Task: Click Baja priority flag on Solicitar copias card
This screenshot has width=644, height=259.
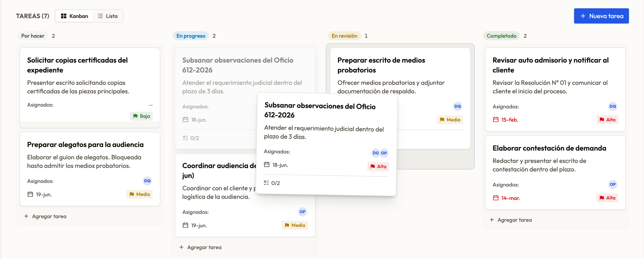Action: (x=141, y=116)
